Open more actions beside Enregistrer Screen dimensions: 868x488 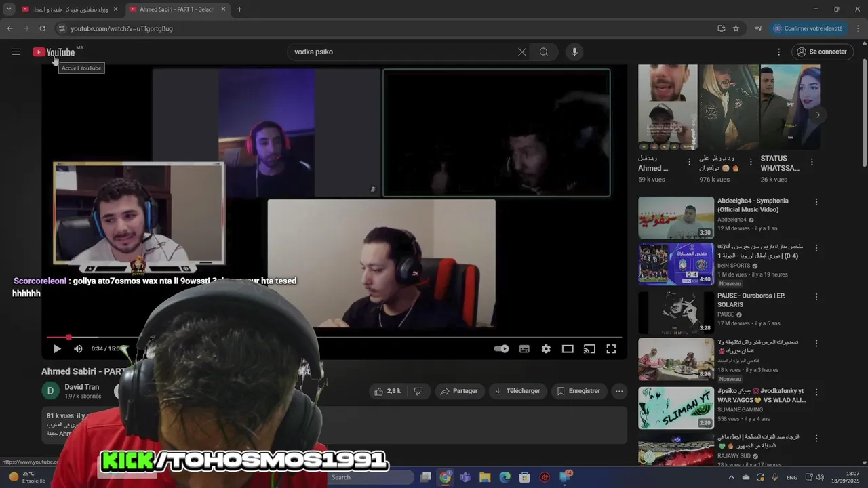coord(619,391)
